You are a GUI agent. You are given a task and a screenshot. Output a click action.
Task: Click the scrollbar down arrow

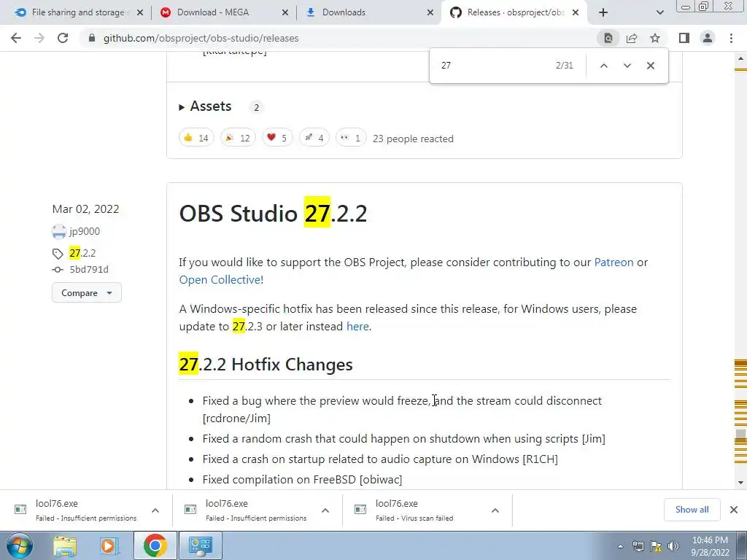(740, 483)
